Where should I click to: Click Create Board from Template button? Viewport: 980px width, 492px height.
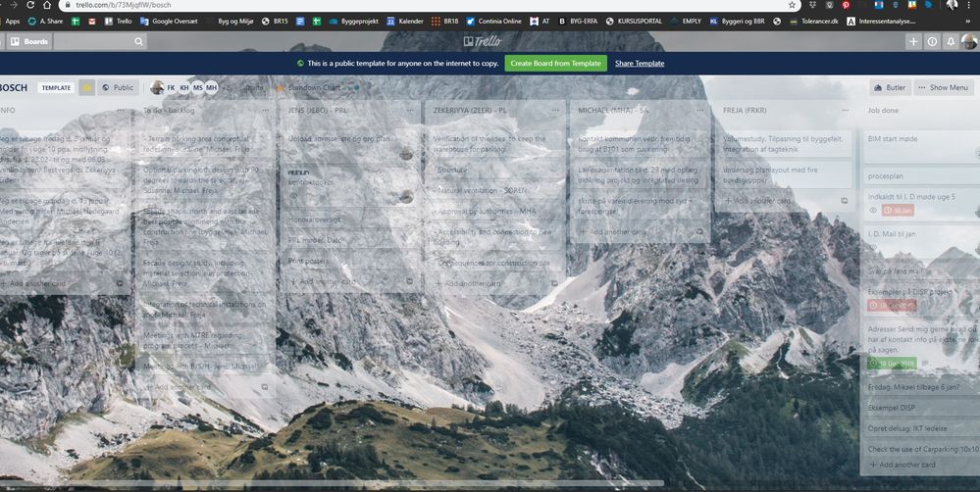[x=555, y=63]
